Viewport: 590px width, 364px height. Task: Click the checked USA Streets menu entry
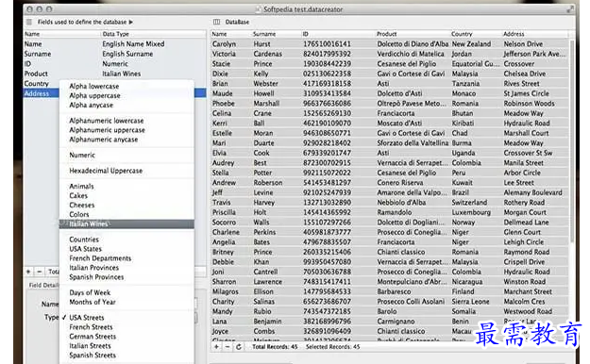87,318
